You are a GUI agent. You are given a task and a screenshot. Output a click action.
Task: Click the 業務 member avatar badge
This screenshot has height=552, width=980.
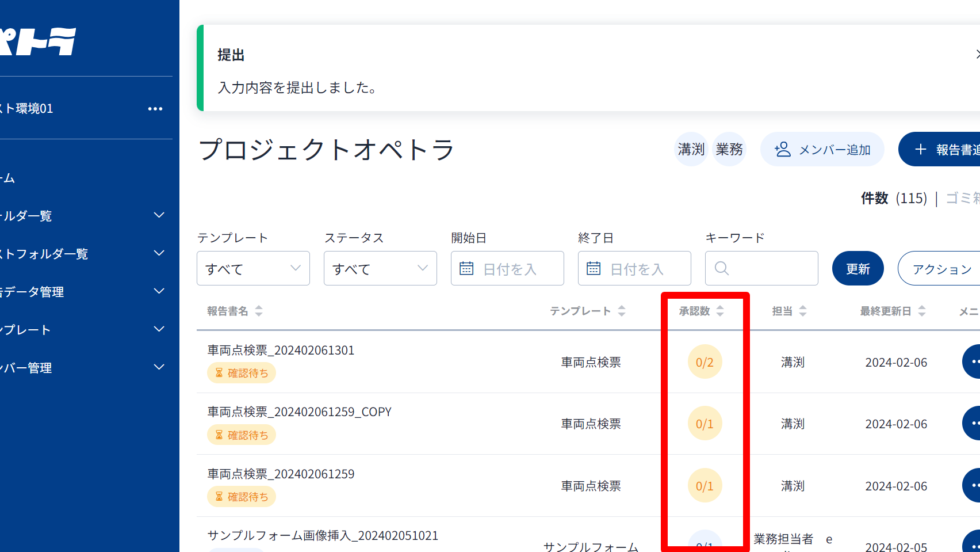pyautogui.click(x=729, y=150)
